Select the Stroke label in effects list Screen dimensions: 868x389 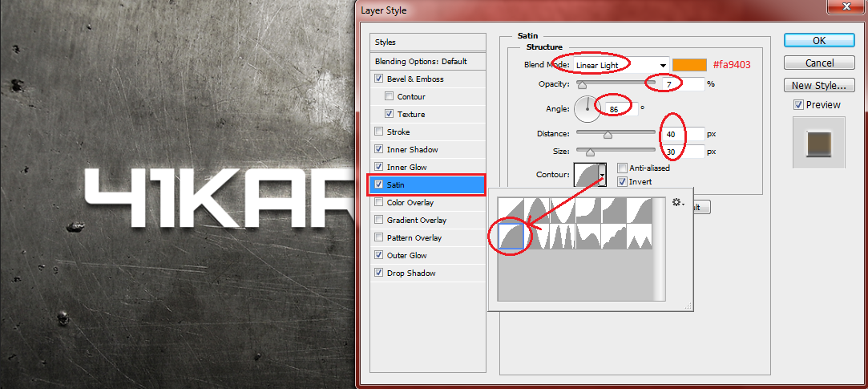397,132
